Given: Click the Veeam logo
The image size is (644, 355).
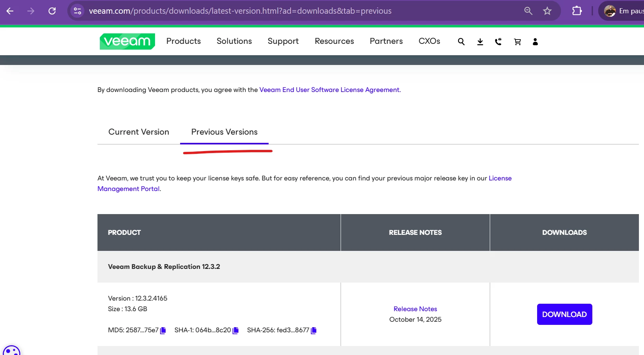Looking at the screenshot, I should pos(127,41).
